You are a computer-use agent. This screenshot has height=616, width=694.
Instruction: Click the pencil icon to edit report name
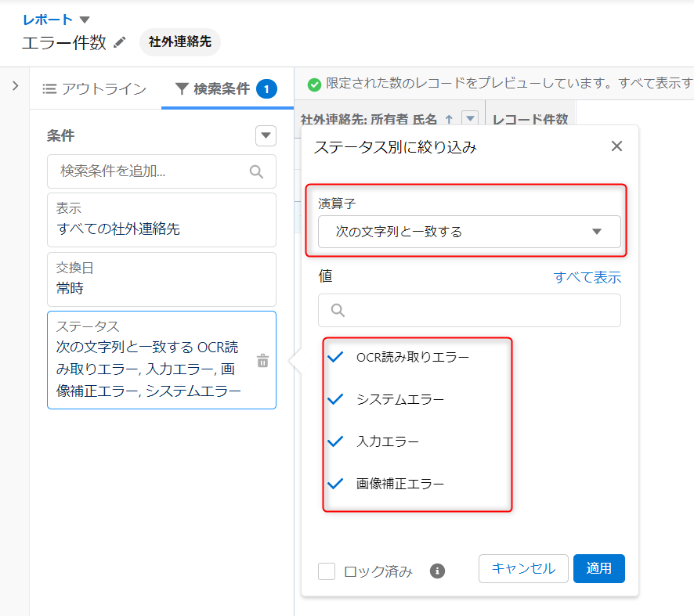tap(120, 42)
